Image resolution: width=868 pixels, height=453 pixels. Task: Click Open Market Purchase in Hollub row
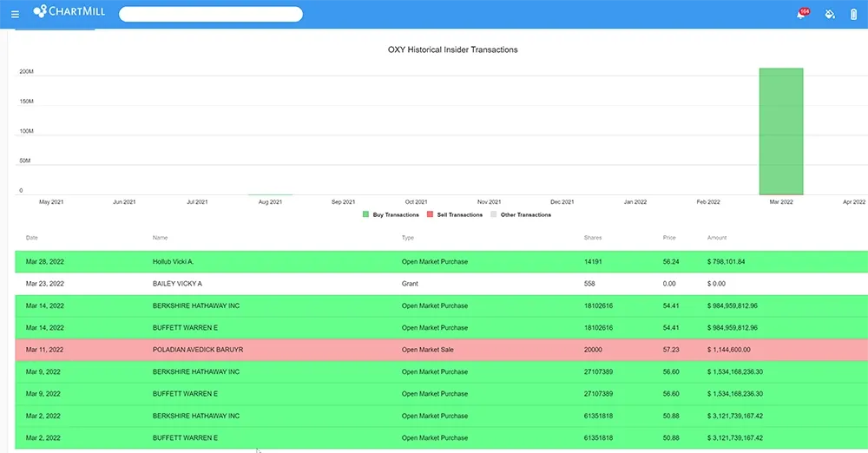click(x=435, y=262)
